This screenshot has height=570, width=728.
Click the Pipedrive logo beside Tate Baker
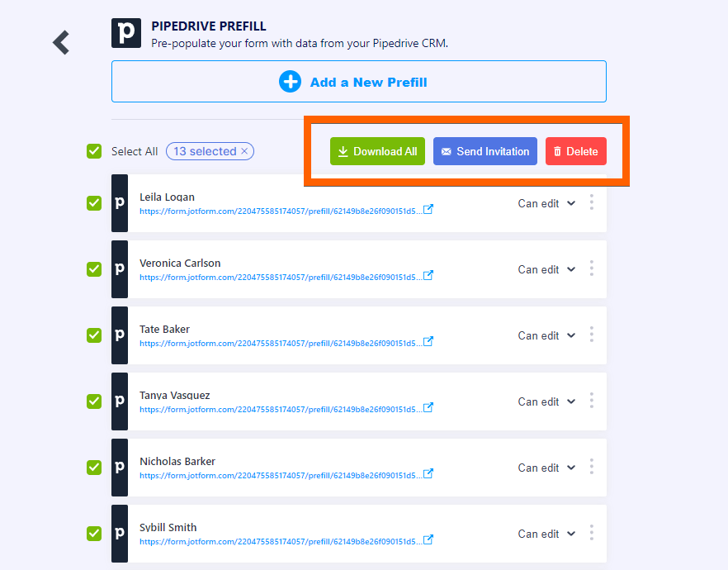[120, 335]
